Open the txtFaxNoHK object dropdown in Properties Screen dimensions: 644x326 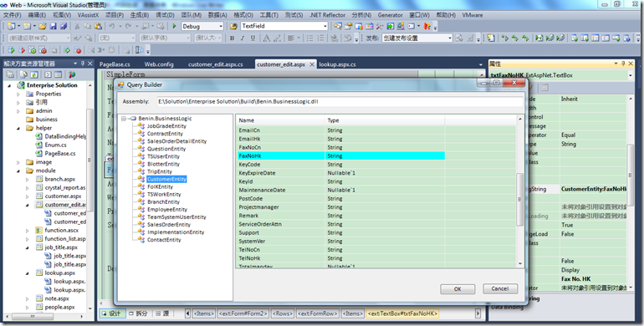[x=630, y=75]
